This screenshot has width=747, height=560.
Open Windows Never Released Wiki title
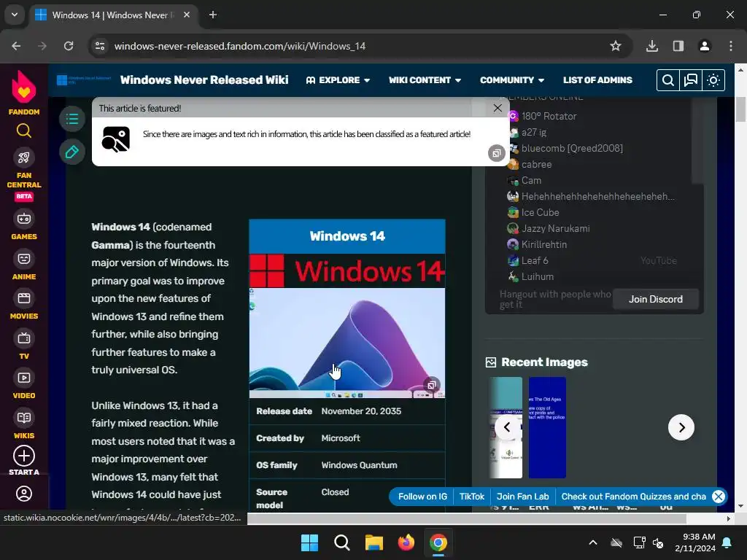point(204,79)
